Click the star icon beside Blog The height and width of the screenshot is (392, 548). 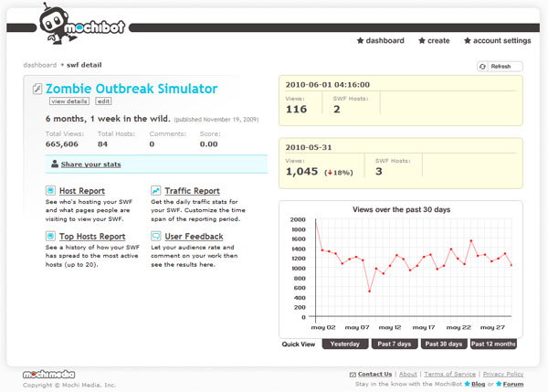point(467,384)
